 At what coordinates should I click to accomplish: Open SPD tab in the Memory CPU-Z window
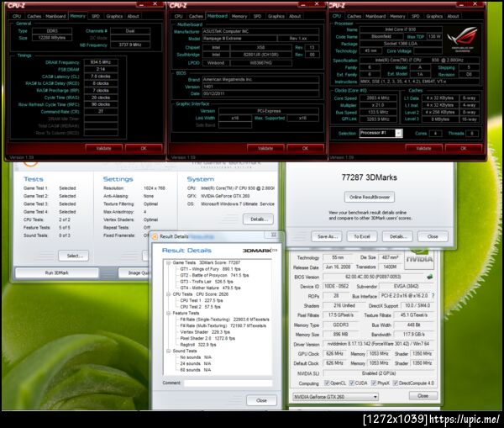coord(96,16)
